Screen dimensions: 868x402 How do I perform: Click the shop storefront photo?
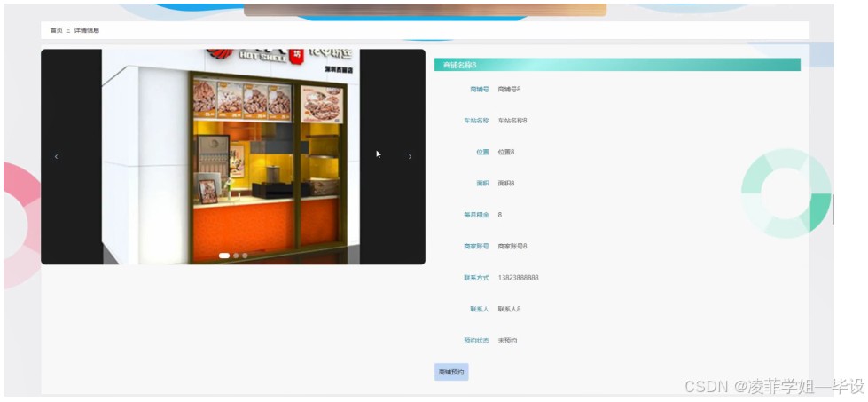231,157
